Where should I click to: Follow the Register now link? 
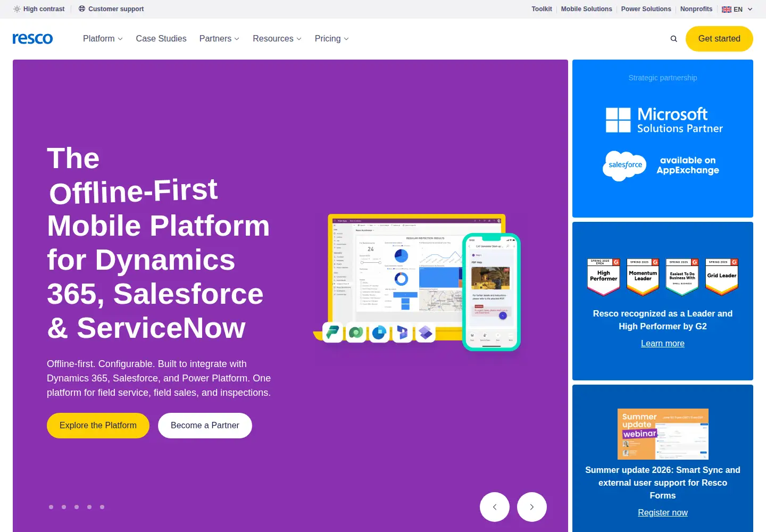point(663,513)
